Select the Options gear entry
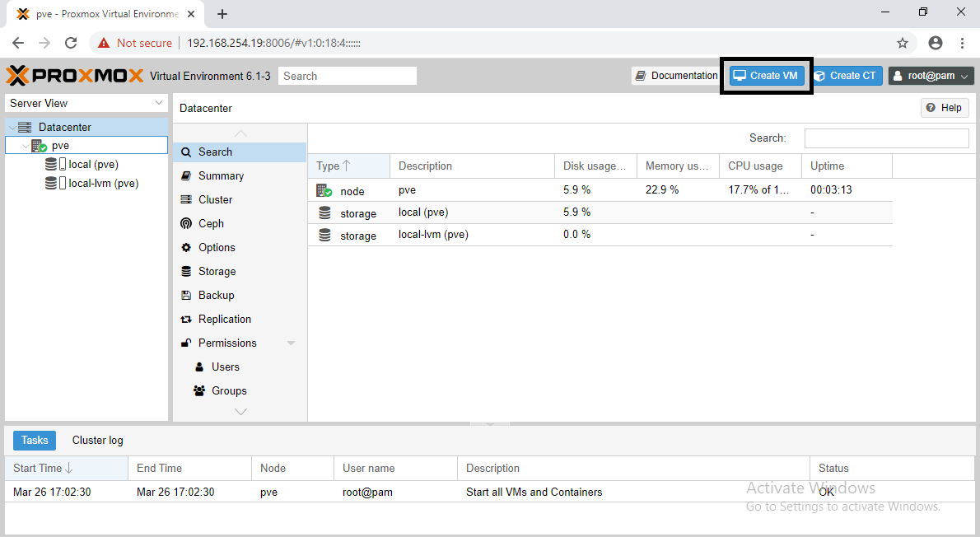The image size is (980, 537). (216, 247)
